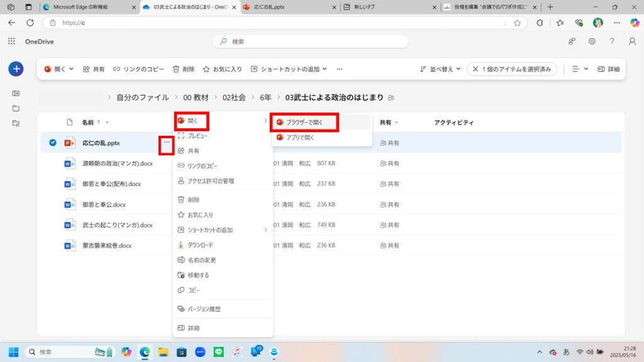Choose open in browser from submenu
644x362 pixels.
(304, 122)
